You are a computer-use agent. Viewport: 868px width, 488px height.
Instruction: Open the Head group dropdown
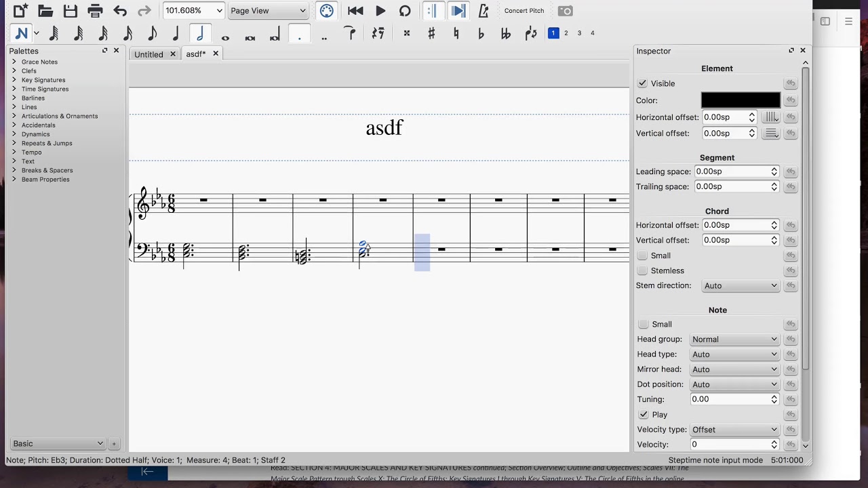click(x=734, y=340)
